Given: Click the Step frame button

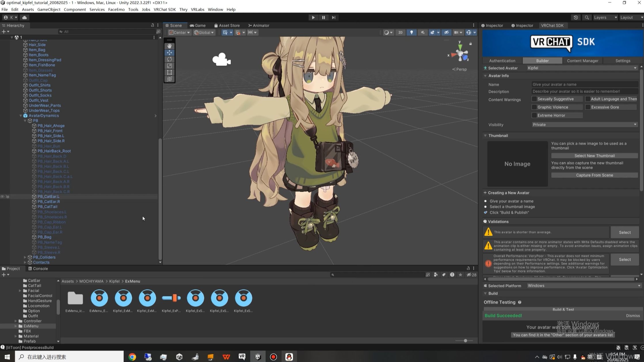Looking at the screenshot, I should click(334, 18).
